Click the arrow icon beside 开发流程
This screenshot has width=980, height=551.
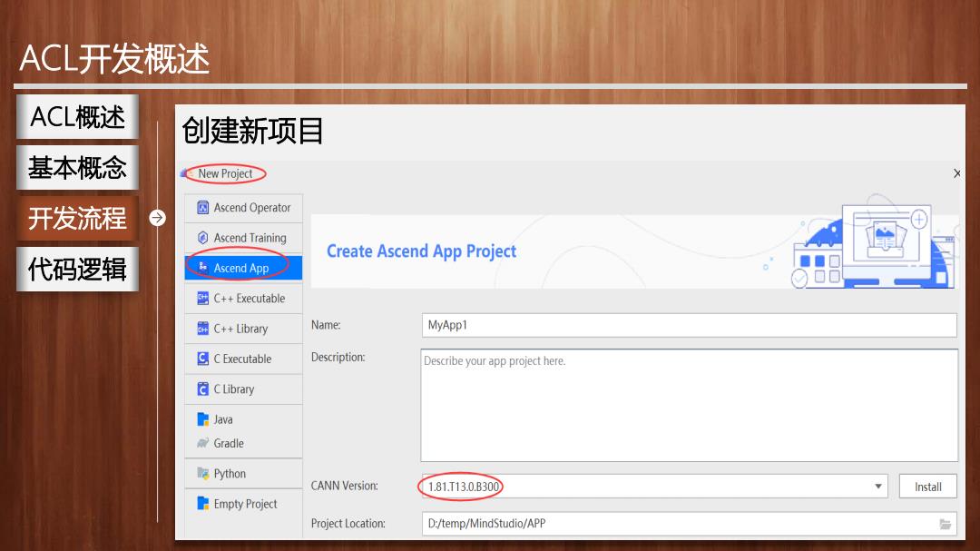click(x=158, y=218)
